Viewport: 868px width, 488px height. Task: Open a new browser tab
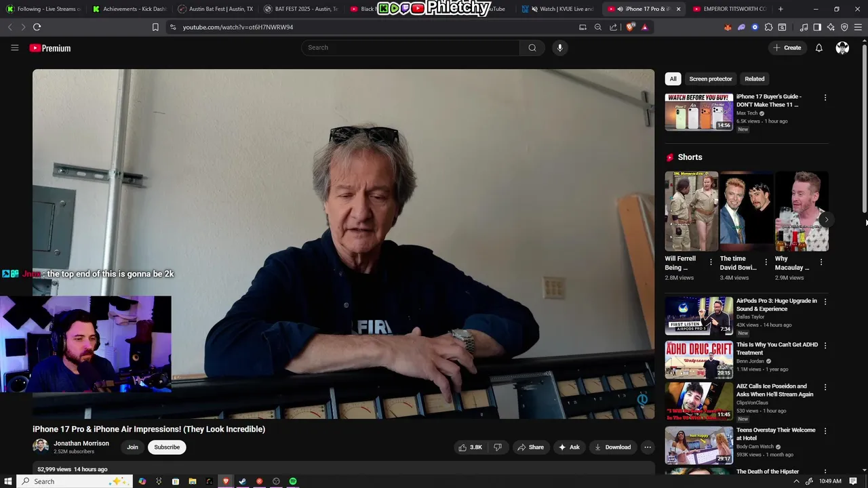tap(781, 9)
